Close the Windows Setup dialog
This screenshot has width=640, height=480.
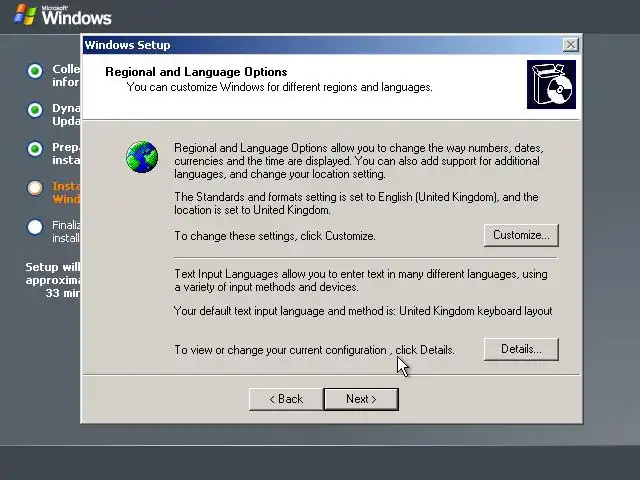click(571, 44)
